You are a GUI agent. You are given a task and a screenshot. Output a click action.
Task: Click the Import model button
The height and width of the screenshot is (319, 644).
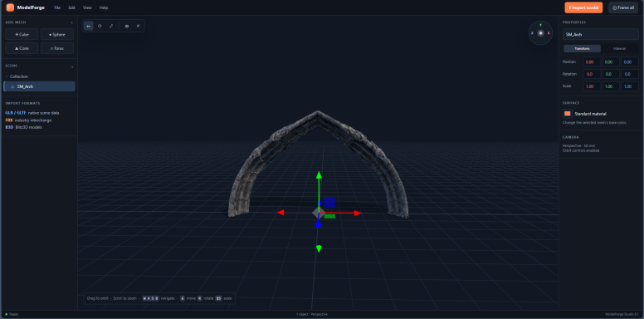(583, 7)
